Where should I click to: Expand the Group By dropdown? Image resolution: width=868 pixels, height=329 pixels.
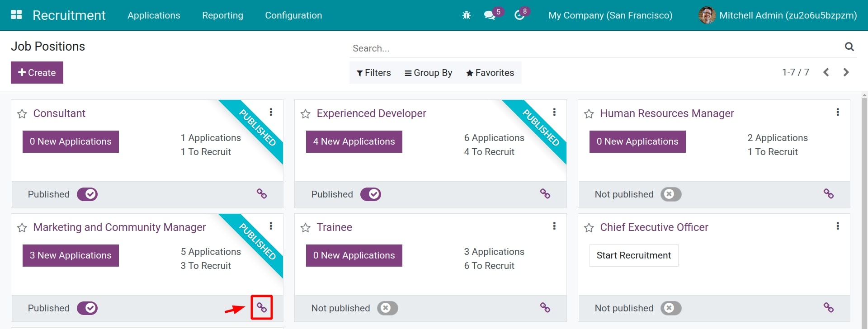(428, 73)
